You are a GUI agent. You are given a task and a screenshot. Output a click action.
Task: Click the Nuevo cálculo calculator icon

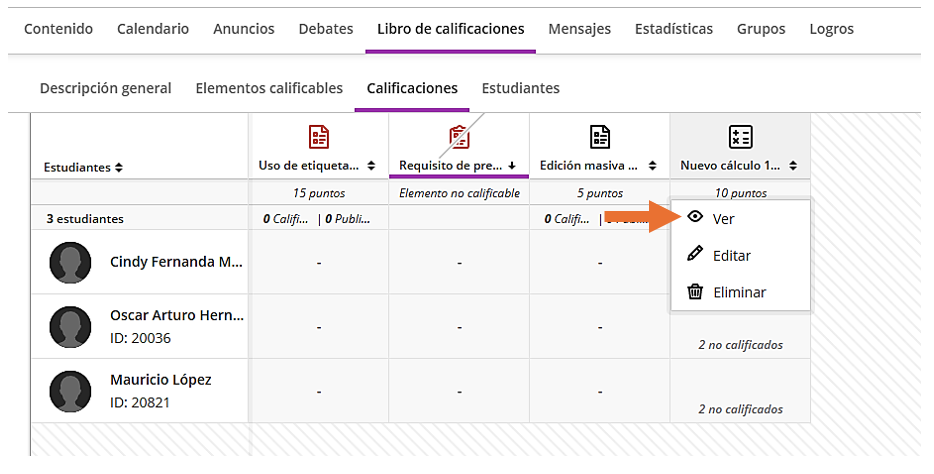[x=740, y=137]
